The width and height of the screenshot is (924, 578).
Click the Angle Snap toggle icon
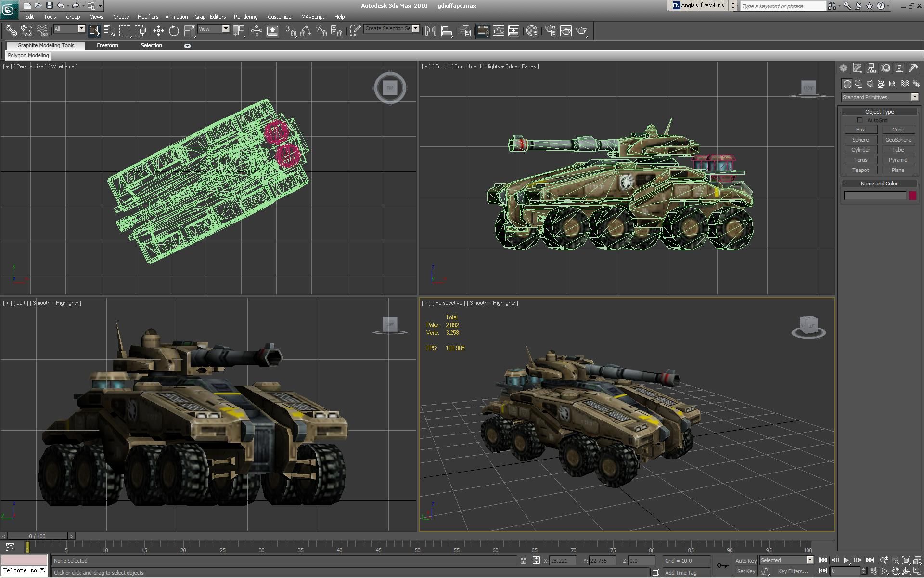(x=305, y=31)
